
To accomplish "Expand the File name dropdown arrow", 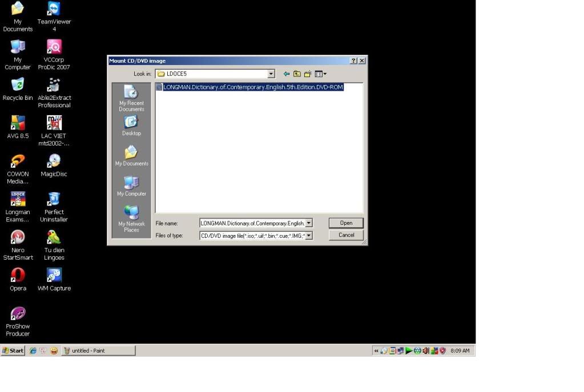I will [x=309, y=223].
